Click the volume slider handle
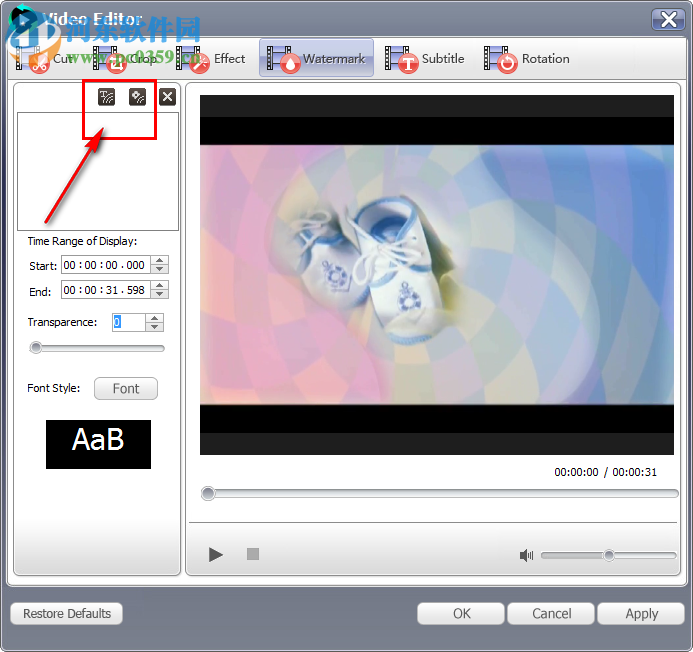 (x=609, y=555)
